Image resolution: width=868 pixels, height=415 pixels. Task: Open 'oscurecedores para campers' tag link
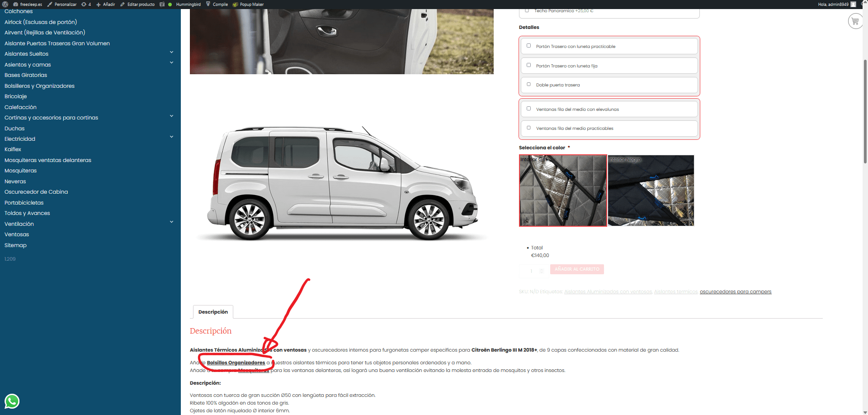pyautogui.click(x=736, y=292)
